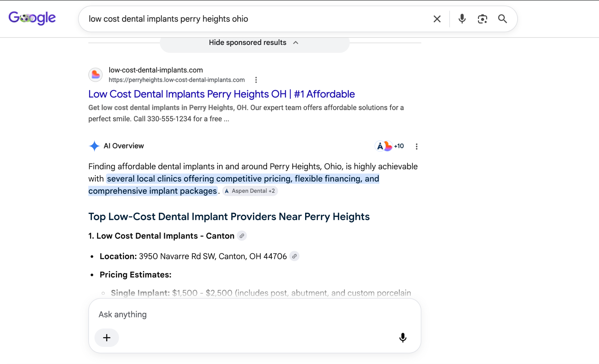Click the 'Single Implant: $1,500 - $2,500' line

(x=261, y=293)
